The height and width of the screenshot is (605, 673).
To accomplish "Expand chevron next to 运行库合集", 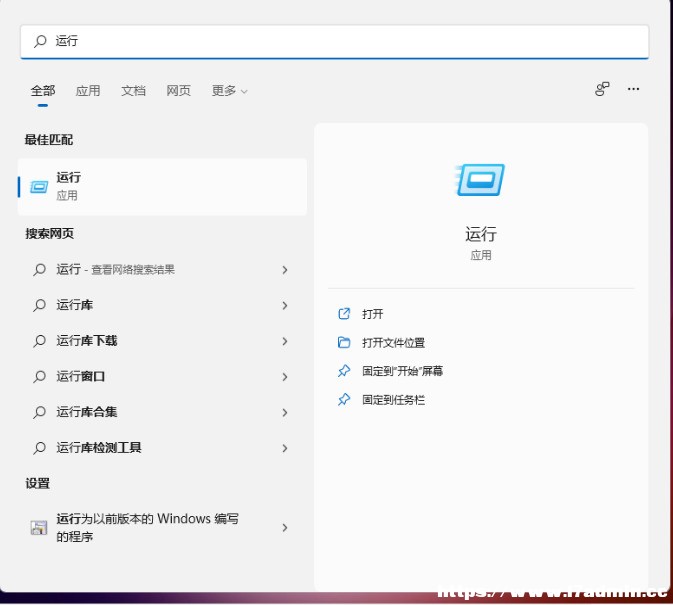I will click(x=285, y=412).
